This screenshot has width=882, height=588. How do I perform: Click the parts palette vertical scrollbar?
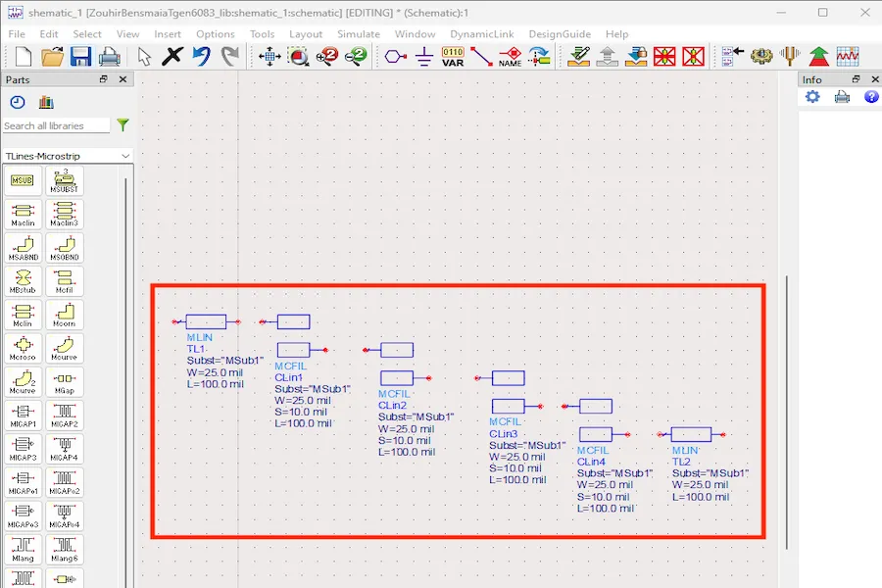(126, 382)
